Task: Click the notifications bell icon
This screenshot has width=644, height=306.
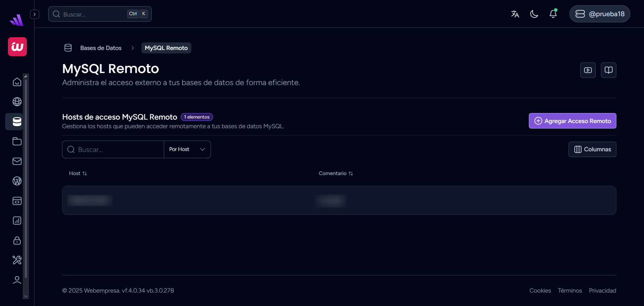Action: (x=553, y=14)
